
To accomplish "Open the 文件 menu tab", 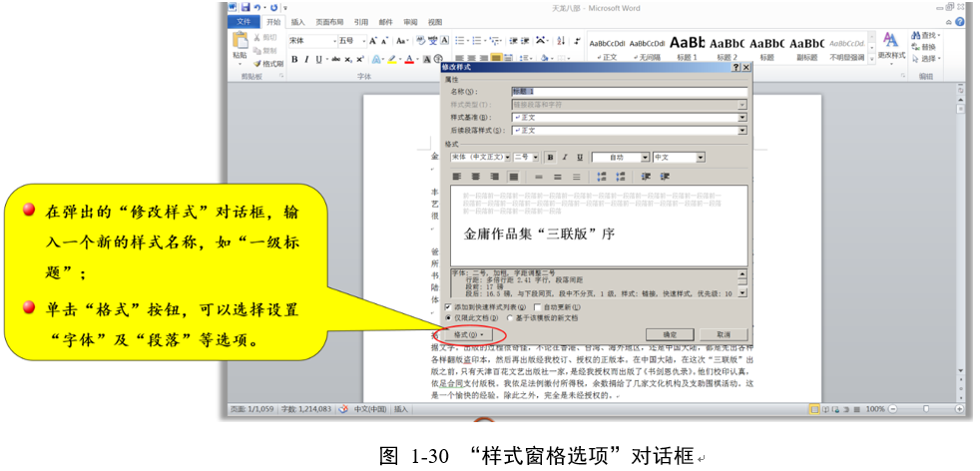I will point(244,23).
